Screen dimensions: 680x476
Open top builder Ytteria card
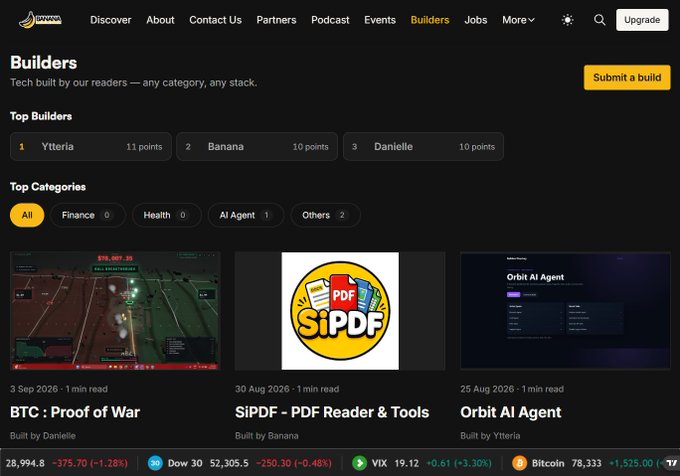91,147
